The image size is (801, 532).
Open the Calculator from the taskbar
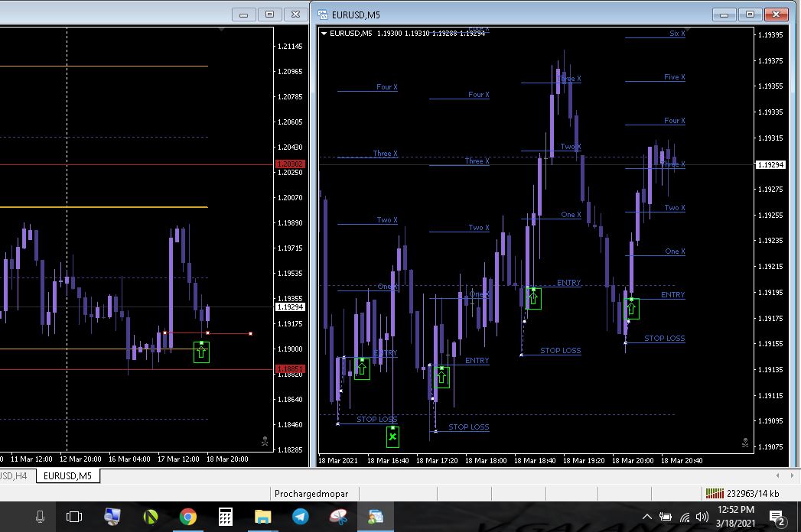(x=226, y=517)
